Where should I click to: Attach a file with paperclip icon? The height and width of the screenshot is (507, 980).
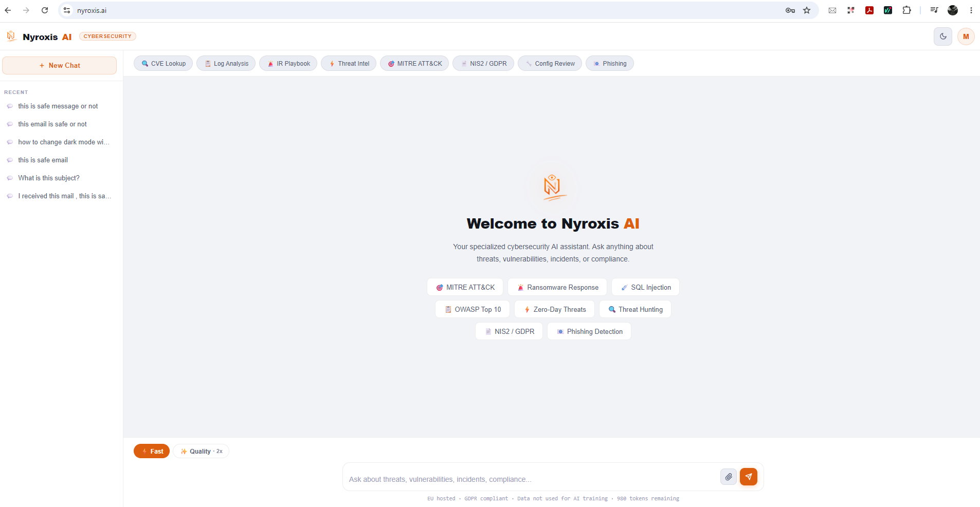[729, 477]
